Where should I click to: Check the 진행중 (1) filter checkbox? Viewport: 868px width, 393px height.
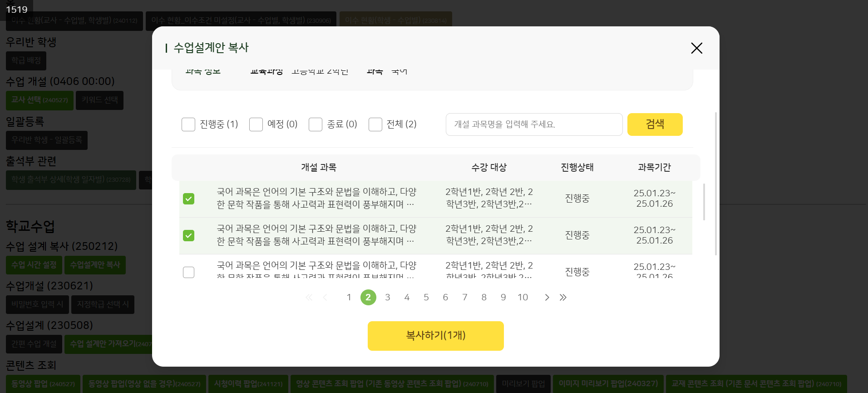(x=188, y=124)
